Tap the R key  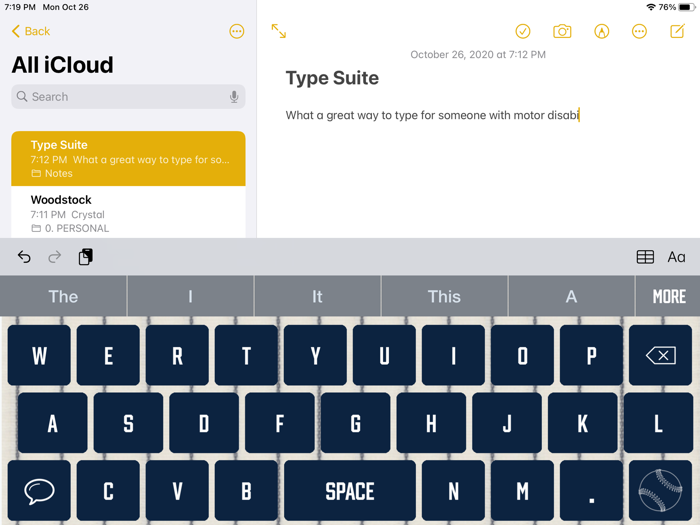pyautogui.click(x=177, y=355)
